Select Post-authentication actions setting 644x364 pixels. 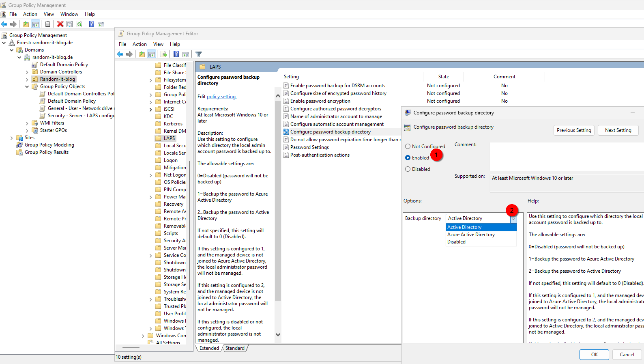click(x=320, y=155)
